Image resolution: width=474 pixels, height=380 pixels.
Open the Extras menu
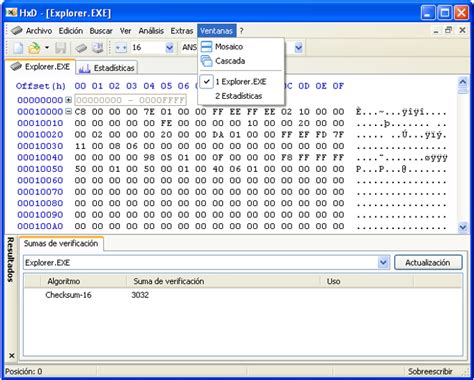click(x=182, y=31)
